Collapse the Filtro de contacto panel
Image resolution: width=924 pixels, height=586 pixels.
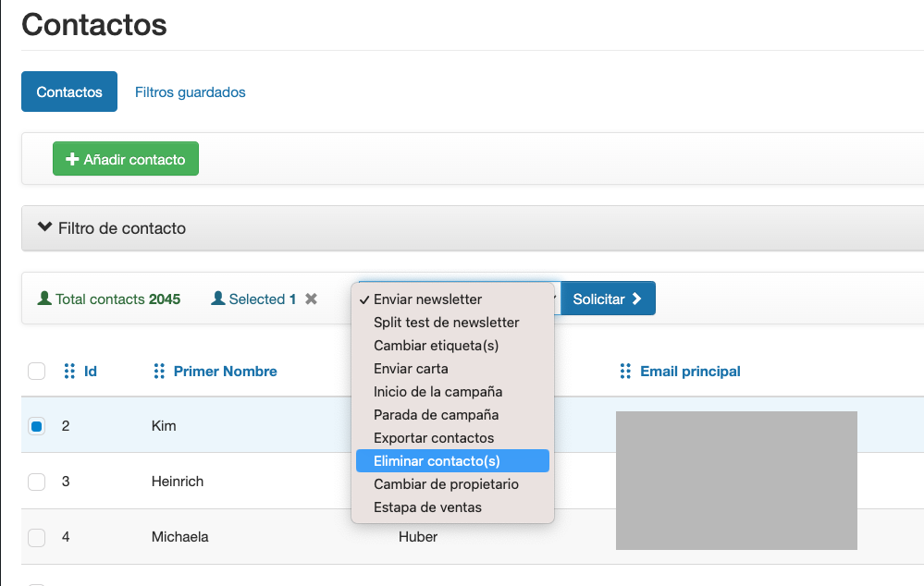tap(44, 226)
